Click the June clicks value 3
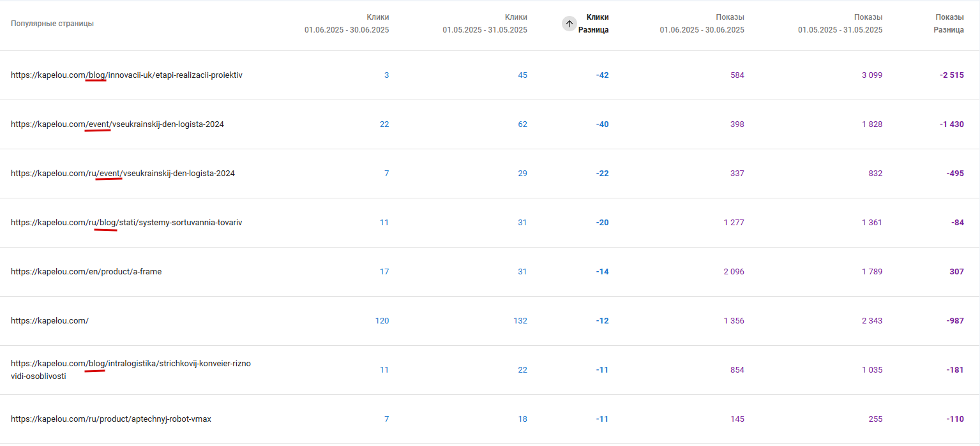This screenshot has height=446, width=980. [x=386, y=75]
